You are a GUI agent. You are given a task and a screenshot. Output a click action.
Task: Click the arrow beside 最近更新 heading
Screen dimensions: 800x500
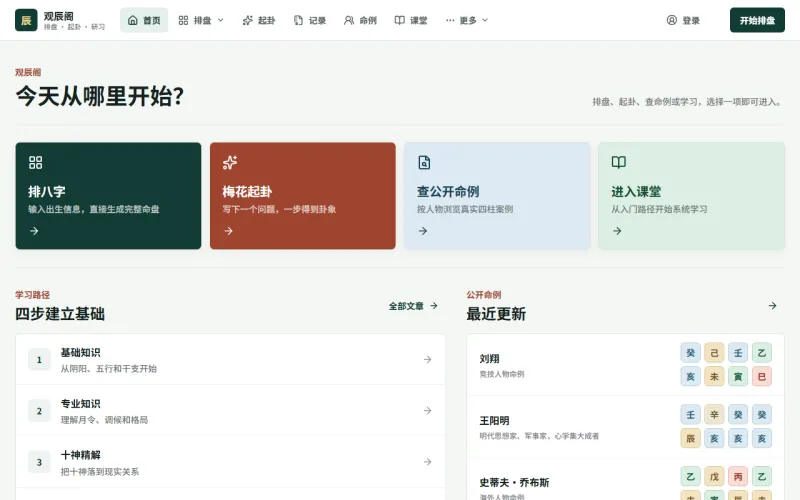[772, 306]
